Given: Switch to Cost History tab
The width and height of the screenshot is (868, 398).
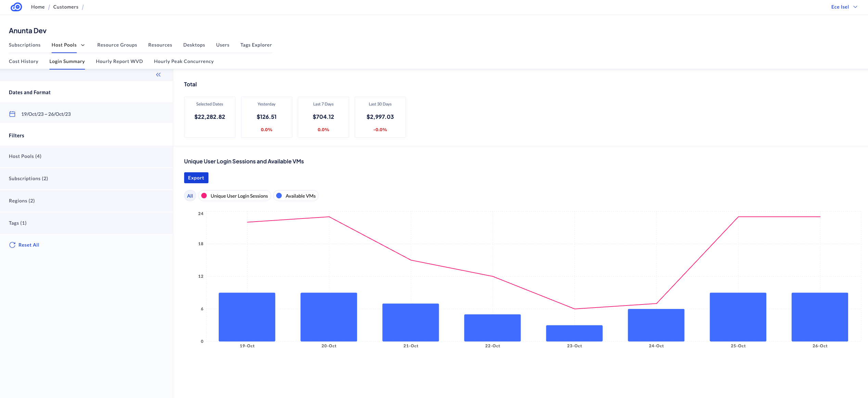Looking at the screenshot, I should pyautogui.click(x=24, y=61).
